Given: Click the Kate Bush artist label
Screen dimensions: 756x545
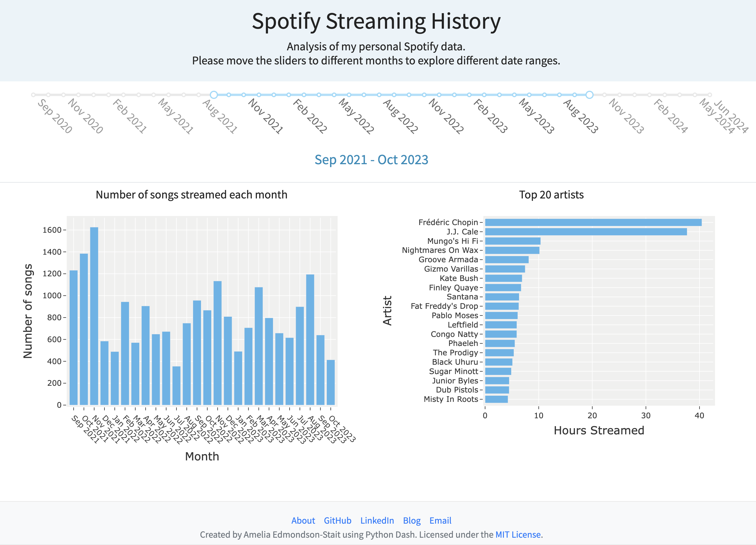Looking at the screenshot, I should point(459,278).
